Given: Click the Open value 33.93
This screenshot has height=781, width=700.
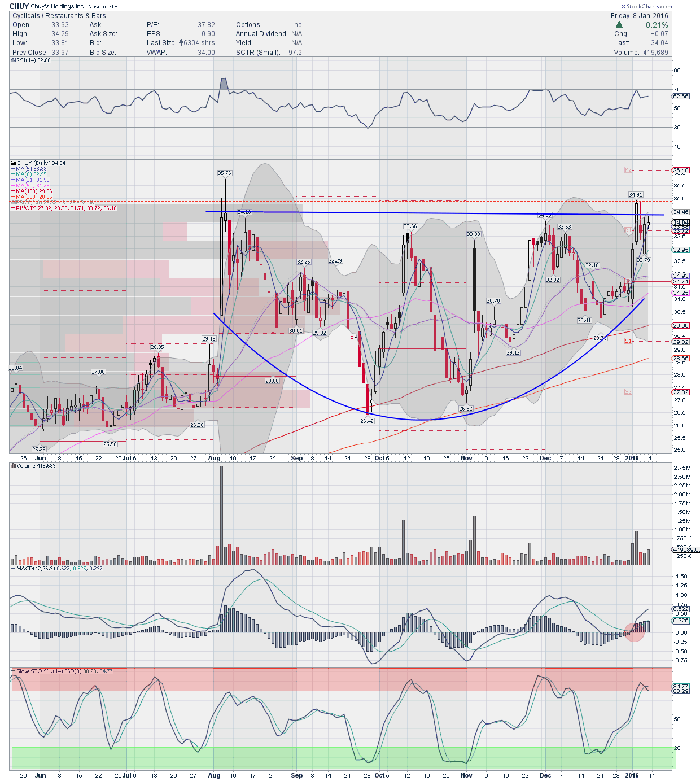Looking at the screenshot, I should tap(60, 25).
